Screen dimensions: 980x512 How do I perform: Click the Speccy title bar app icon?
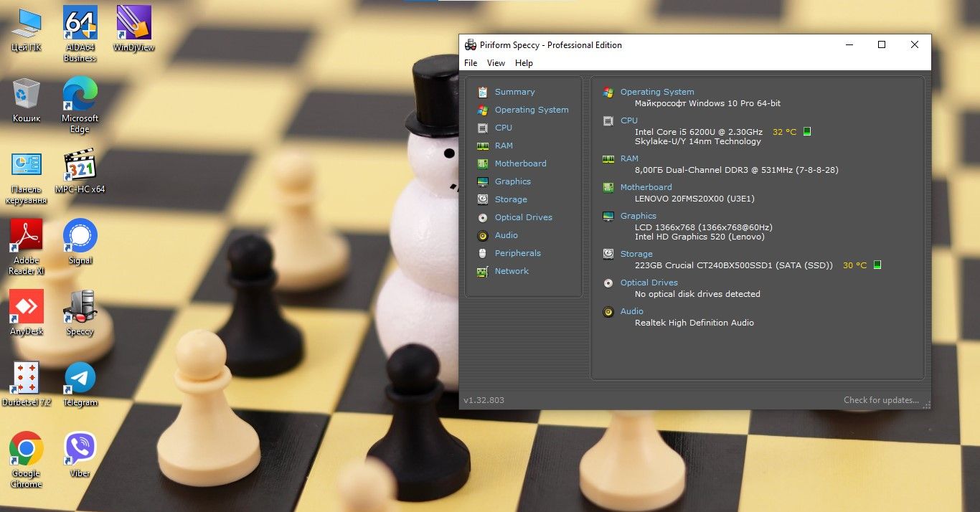click(x=471, y=44)
